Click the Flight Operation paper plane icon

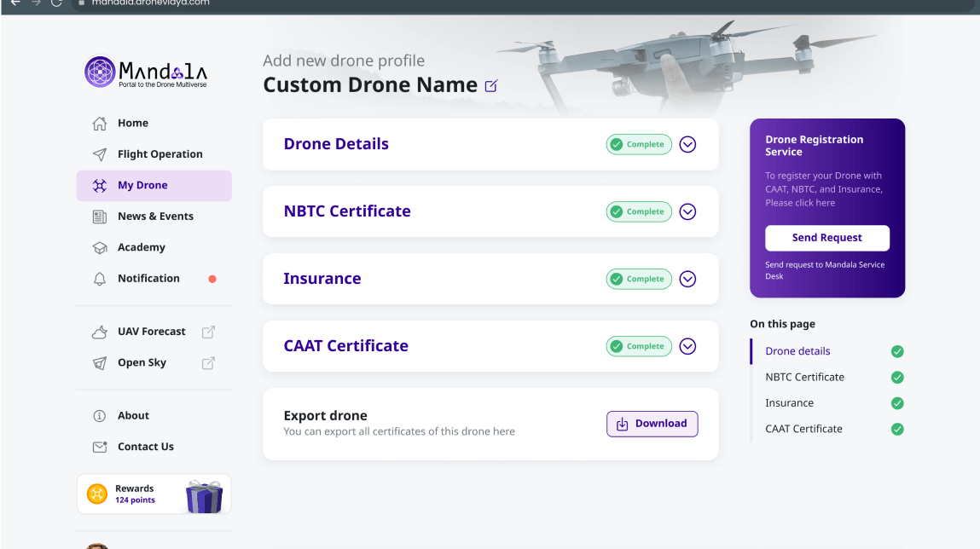click(x=100, y=154)
